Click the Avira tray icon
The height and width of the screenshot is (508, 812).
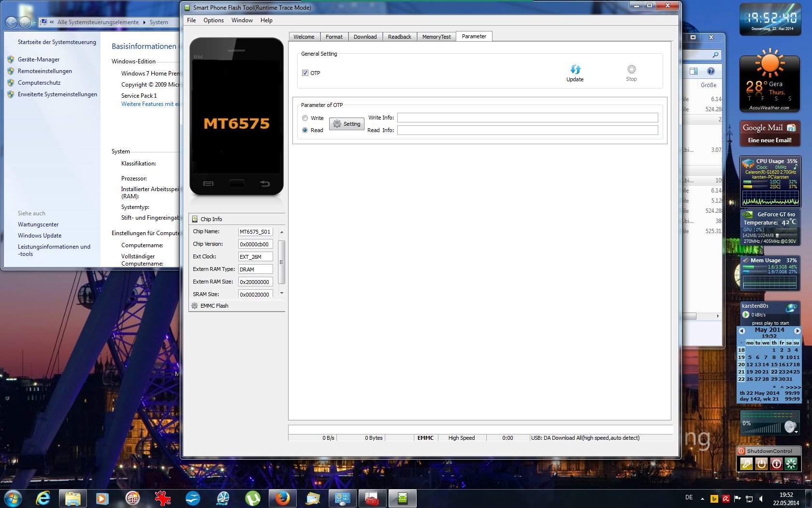[726, 498]
